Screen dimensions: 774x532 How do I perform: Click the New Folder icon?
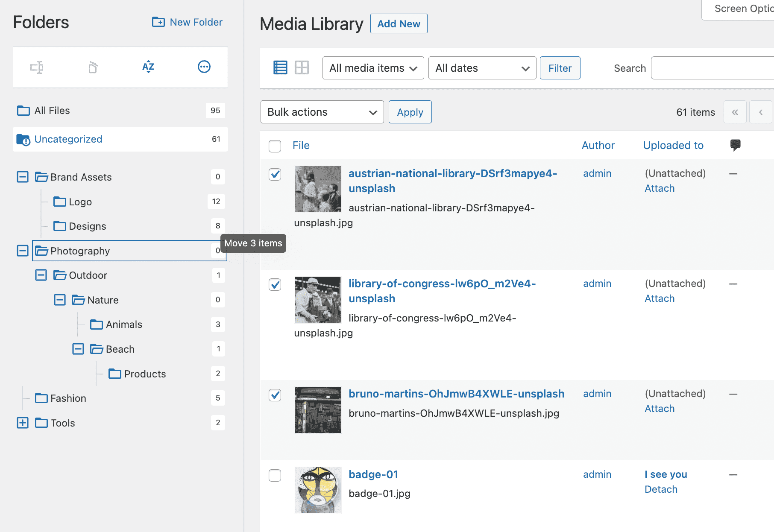pos(158,22)
